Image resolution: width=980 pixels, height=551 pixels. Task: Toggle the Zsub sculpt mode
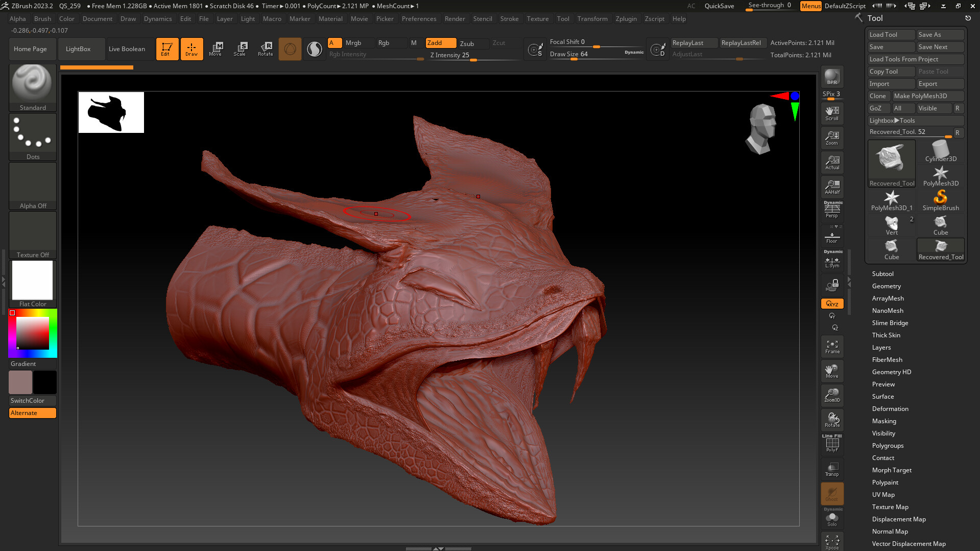(x=467, y=43)
